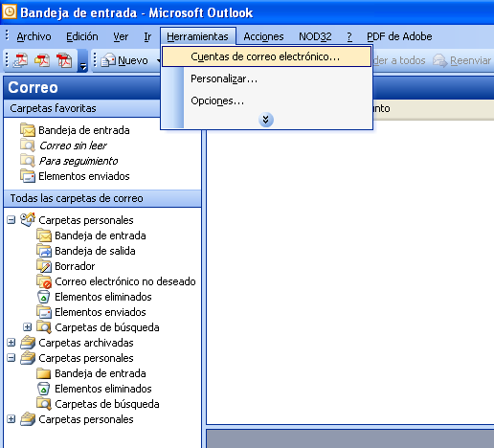The image size is (494, 448).
Task: Select Para seguimiento favorite folder
Action: click(79, 161)
